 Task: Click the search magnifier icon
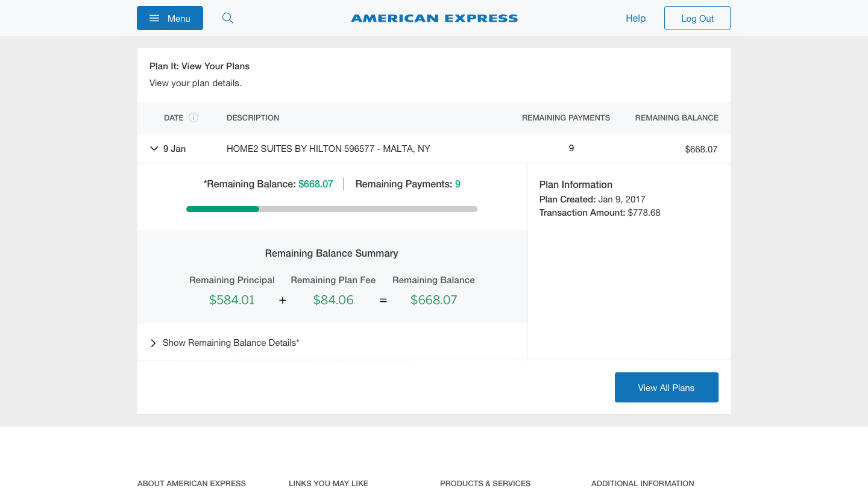[x=228, y=18]
